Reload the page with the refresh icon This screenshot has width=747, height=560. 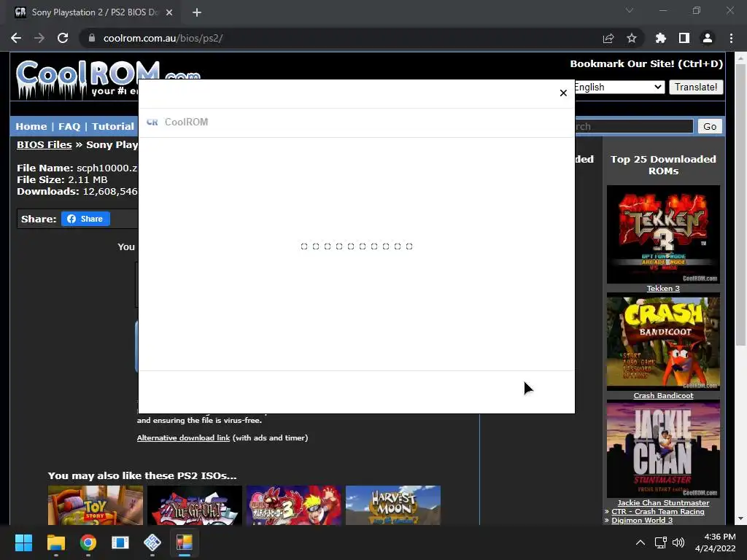click(x=63, y=38)
